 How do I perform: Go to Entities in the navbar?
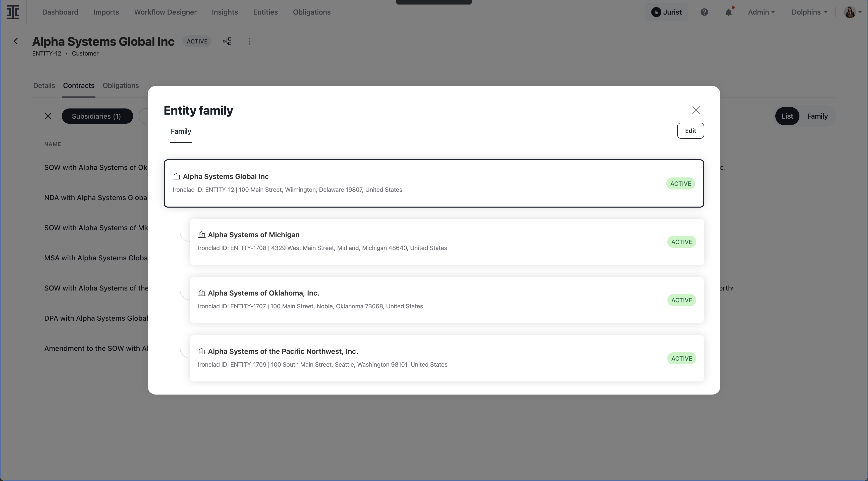pos(265,12)
